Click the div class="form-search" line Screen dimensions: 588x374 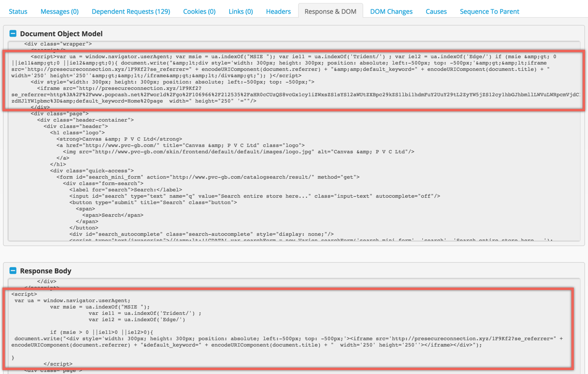pos(103,184)
